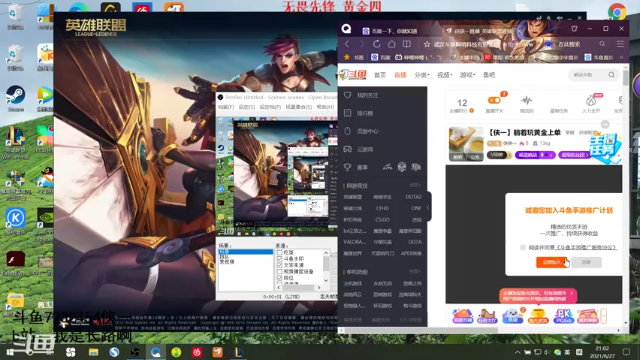Go to 首页 on the Douyu nav
The height and width of the screenshot is (360, 640).
tap(380, 75)
